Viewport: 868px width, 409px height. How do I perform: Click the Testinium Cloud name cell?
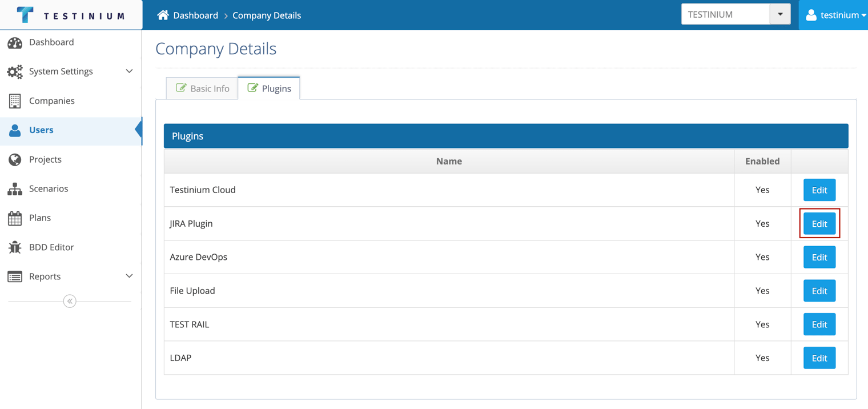[x=449, y=190]
